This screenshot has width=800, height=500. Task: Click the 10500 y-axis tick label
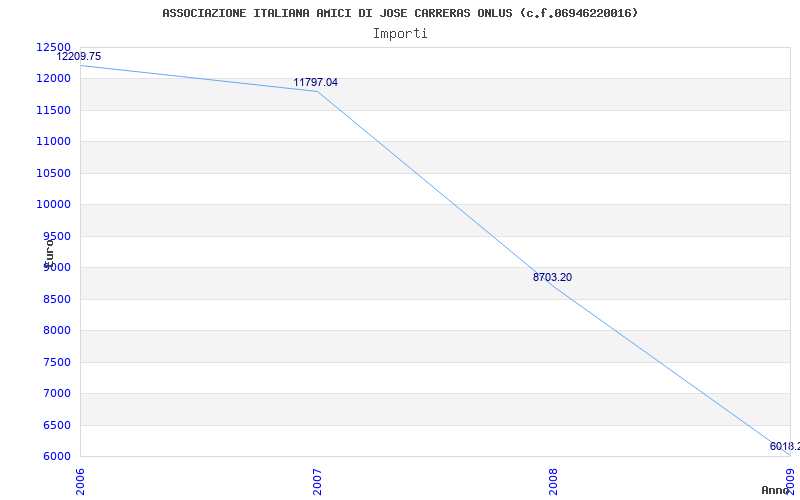click(x=53, y=173)
